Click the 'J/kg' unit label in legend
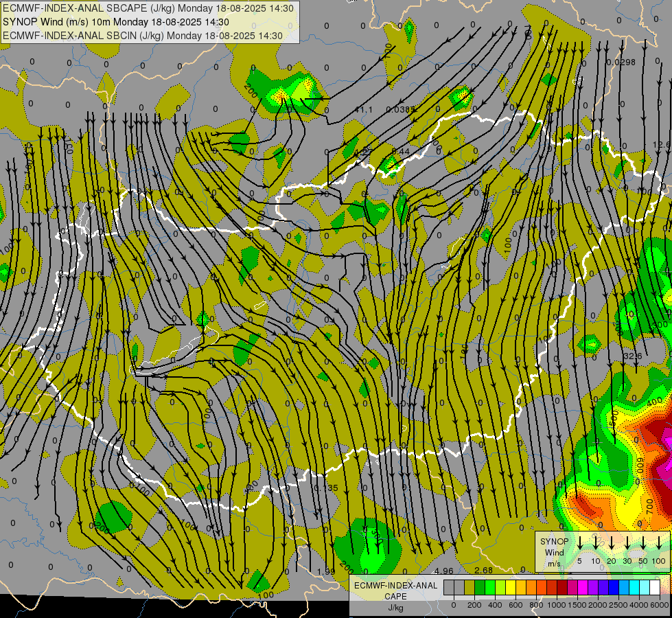 (395, 608)
